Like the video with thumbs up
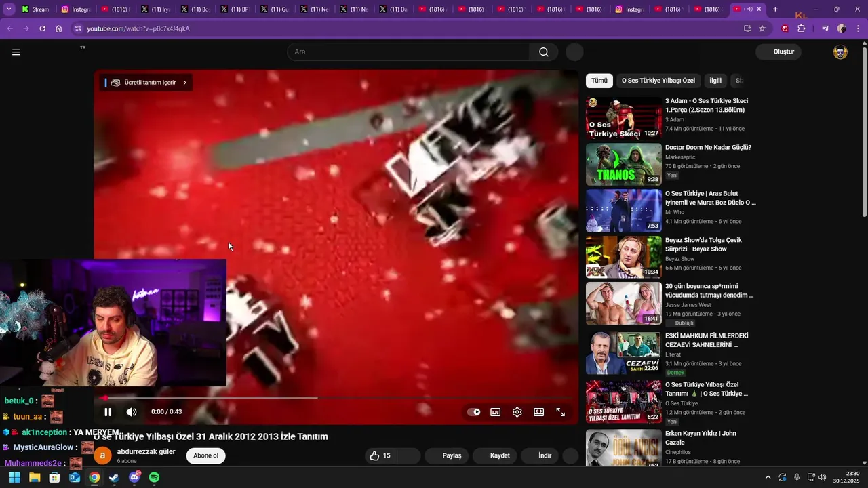 pos(380,455)
